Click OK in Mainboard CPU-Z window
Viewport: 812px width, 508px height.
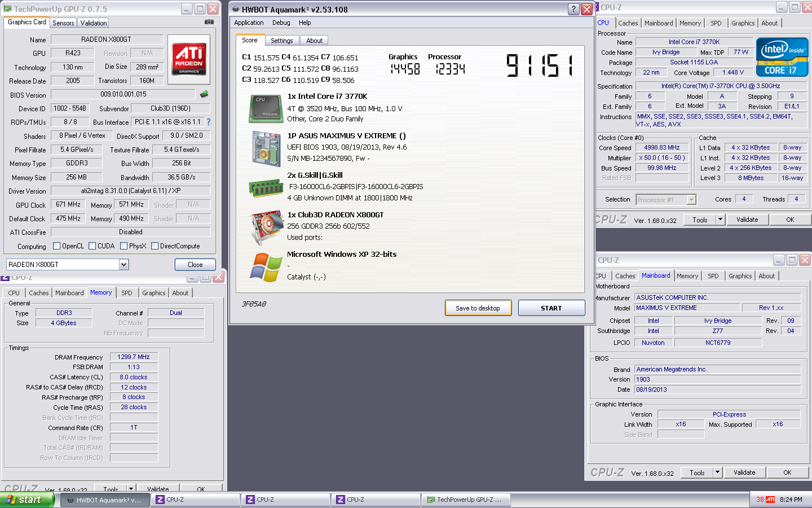(x=787, y=472)
